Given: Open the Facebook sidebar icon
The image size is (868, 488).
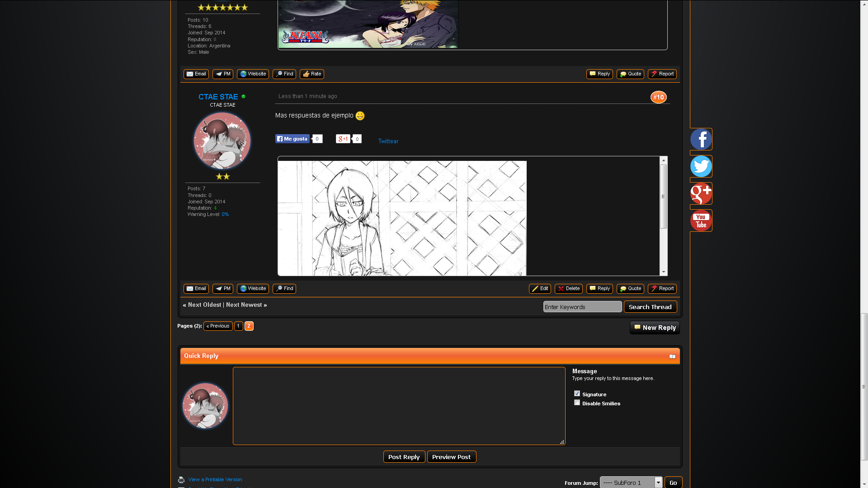Looking at the screenshot, I should tap(701, 139).
